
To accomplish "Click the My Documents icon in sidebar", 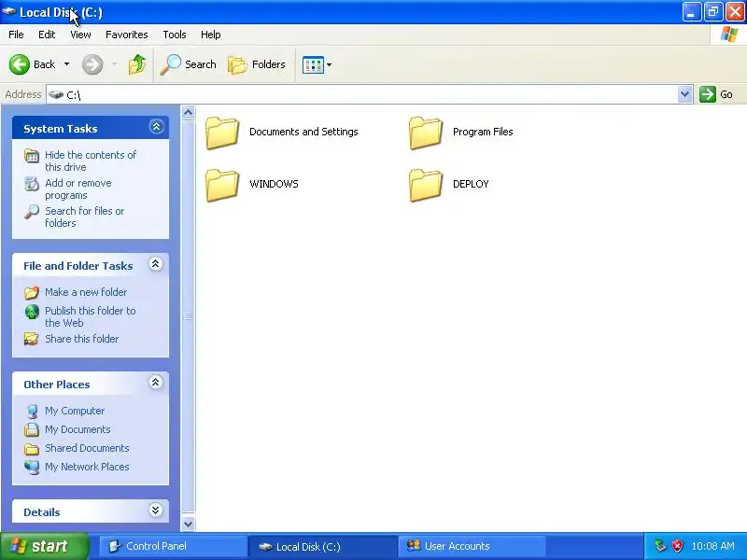I will point(32,429).
